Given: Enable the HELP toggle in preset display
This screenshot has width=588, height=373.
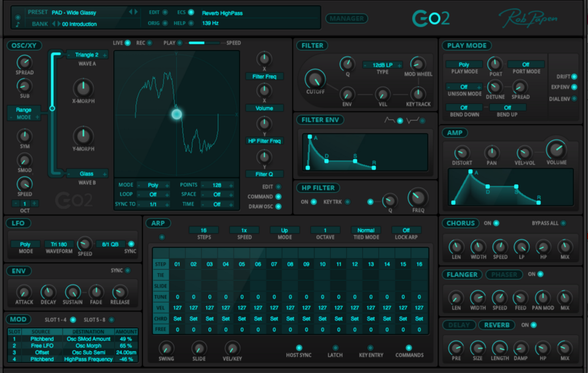Looking at the screenshot, I should [x=191, y=23].
